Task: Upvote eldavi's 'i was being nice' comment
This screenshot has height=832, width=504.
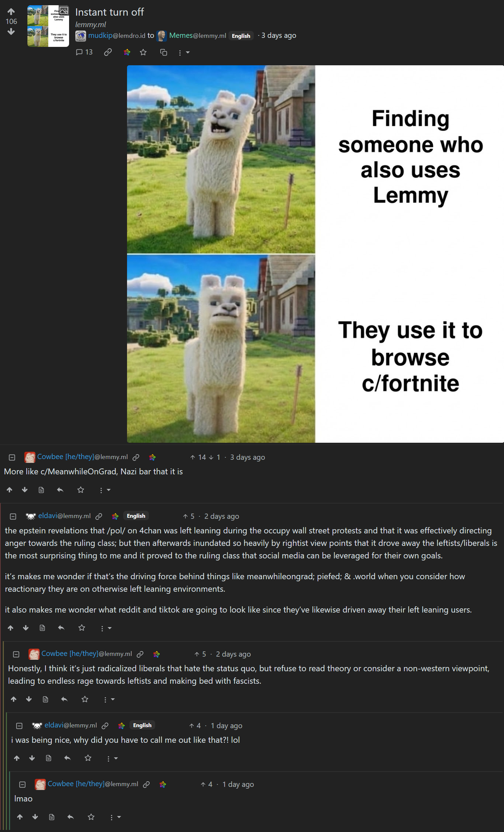Action: click(17, 758)
